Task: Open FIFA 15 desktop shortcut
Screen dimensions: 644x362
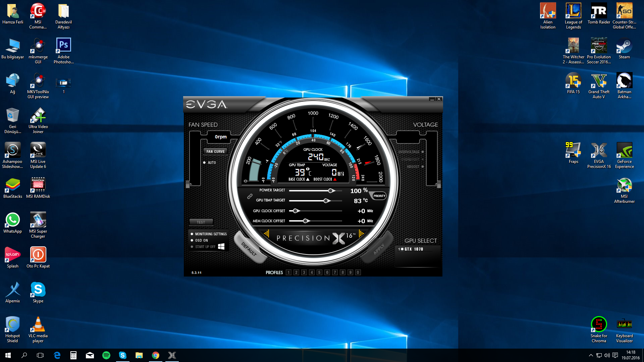Action: 573,83
